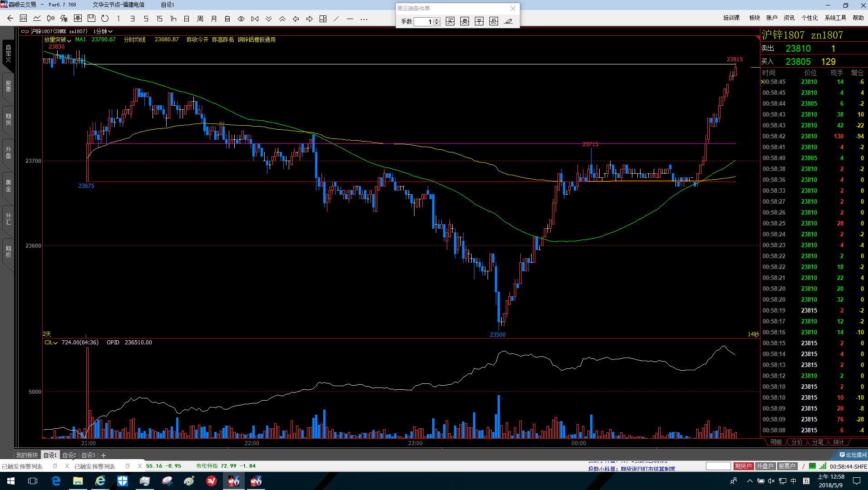Click the refresh circular arrow icon
Image resolution: width=868 pixels, height=490 pixels.
(x=105, y=19)
